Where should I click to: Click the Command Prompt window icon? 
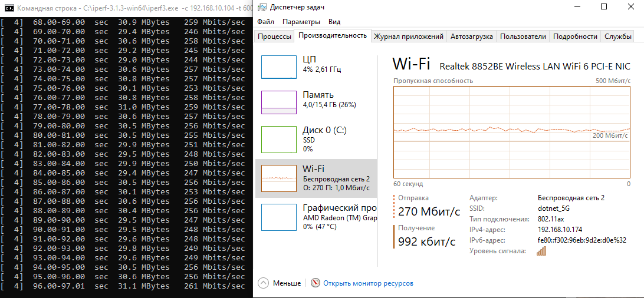point(7,7)
